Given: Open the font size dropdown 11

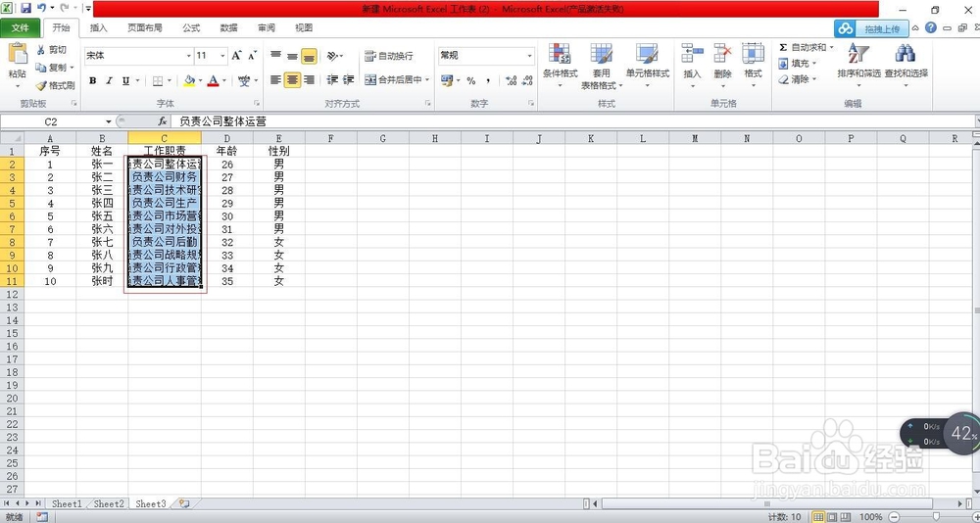Looking at the screenshot, I should [223, 56].
